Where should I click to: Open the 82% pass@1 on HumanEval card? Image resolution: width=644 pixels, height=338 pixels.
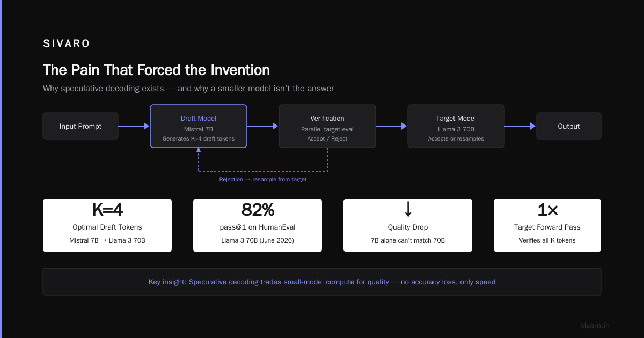point(258,225)
